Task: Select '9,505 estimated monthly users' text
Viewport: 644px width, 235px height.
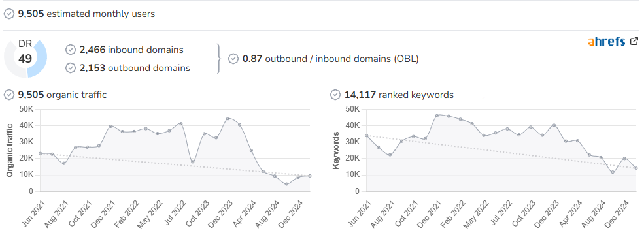Action: tap(86, 14)
